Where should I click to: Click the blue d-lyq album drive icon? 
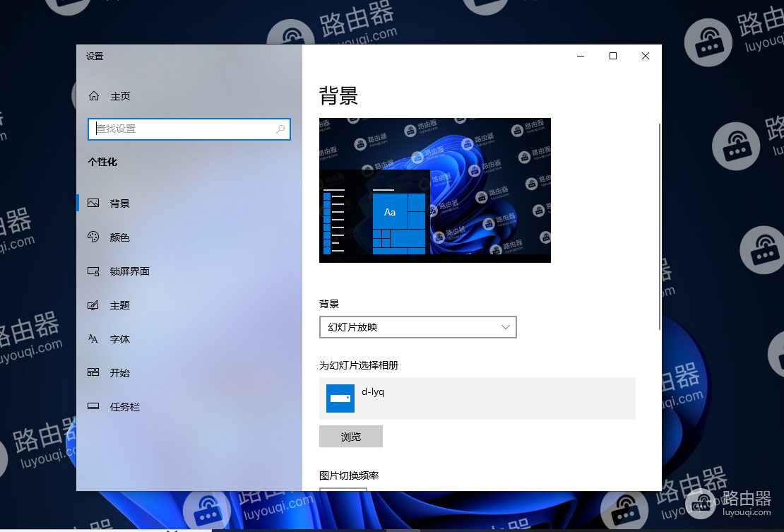[340, 398]
